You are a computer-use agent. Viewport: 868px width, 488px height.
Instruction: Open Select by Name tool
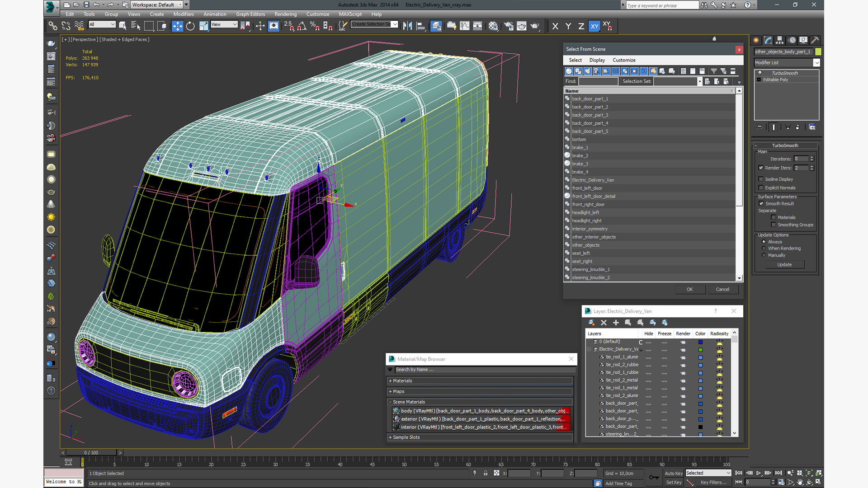[x=135, y=26]
